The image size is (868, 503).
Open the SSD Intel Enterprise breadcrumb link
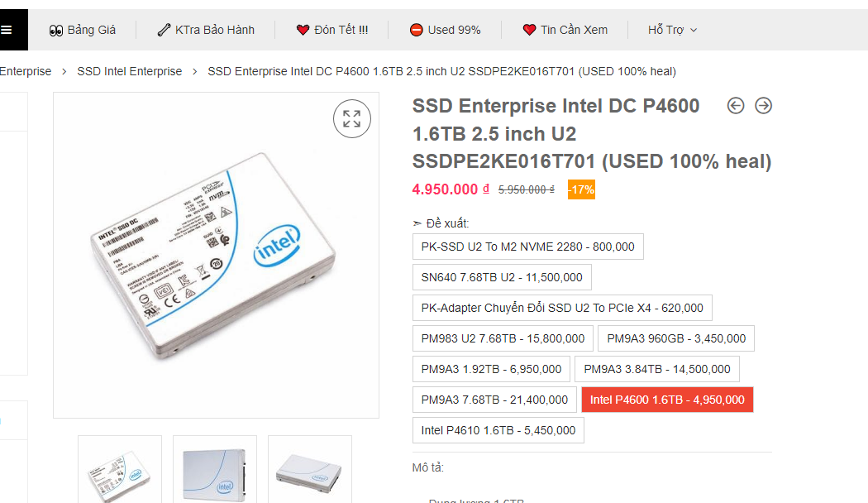129,71
